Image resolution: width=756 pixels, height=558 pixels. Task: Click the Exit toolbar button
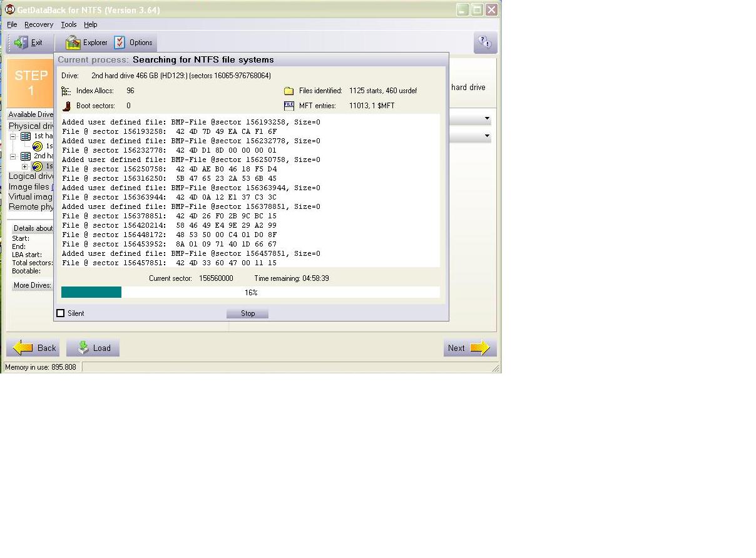pyautogui.click(x=28, y=43)
